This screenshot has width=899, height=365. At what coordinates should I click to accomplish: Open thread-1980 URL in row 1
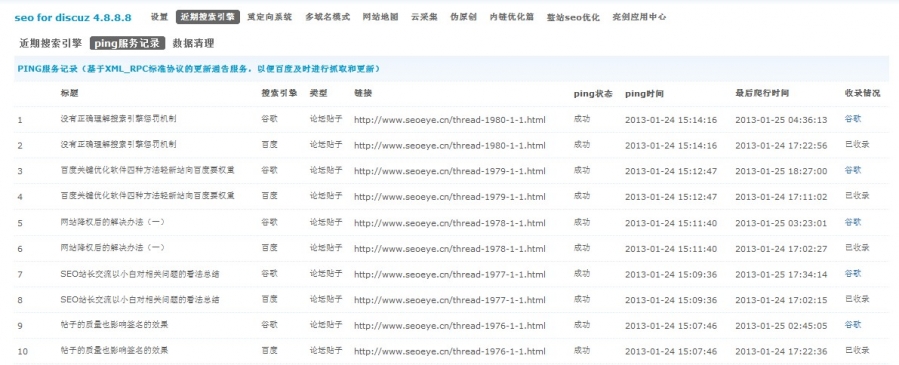(x=450, y=120)
